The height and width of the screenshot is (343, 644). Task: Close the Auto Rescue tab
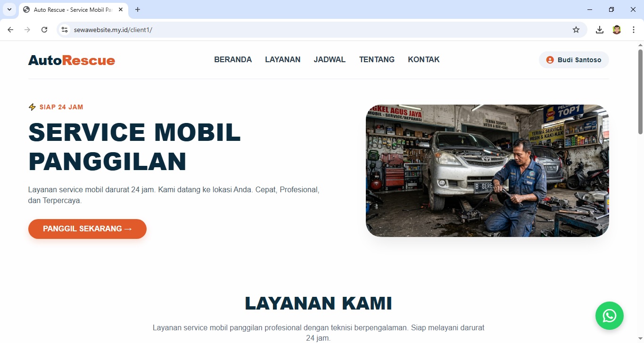coord(121,9)
